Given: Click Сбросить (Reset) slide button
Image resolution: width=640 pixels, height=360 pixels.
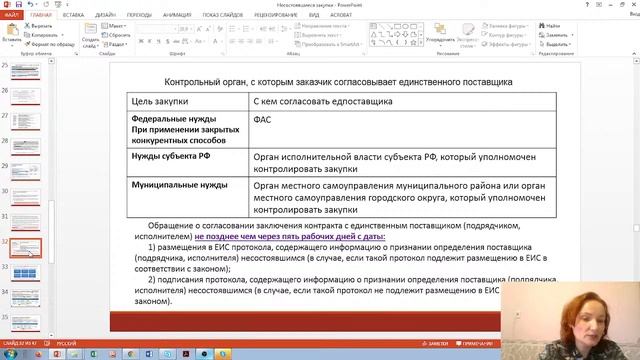Looking at the screenshot, I should tap(116, 35).
